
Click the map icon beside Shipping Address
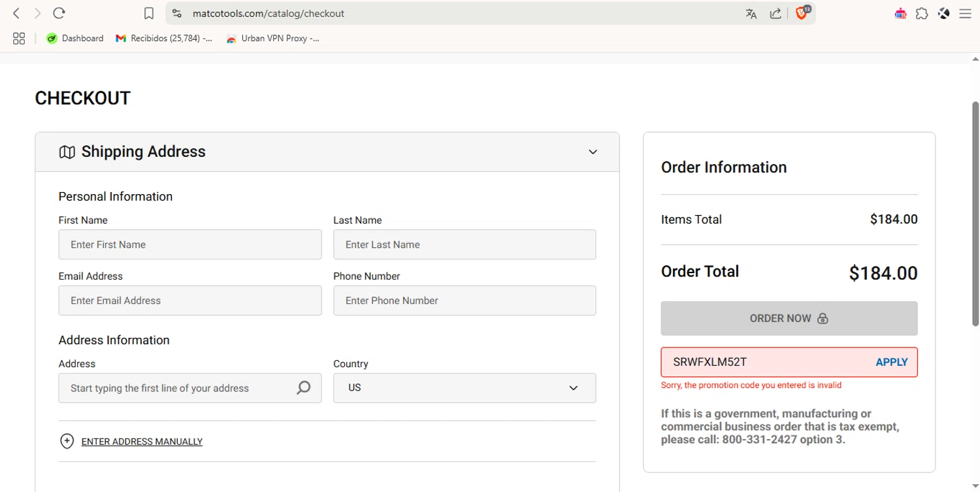click(x=67, y=152)
